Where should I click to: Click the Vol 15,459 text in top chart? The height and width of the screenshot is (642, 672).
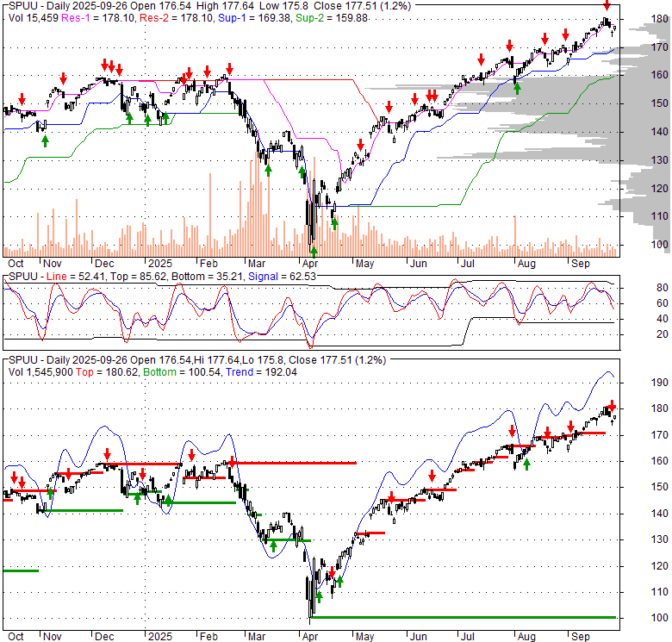click(34, 18)
